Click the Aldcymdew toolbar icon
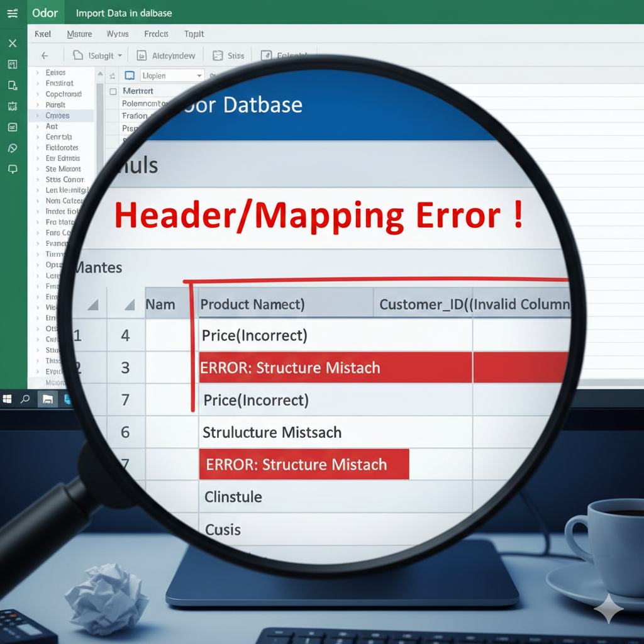The width and height of the screenshot is (644, 644). [142, 55]
